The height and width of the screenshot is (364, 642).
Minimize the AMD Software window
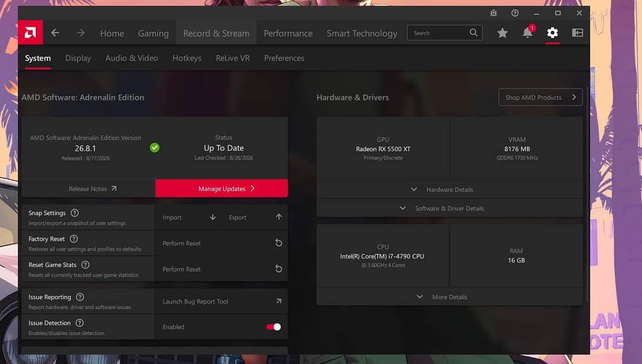coord(536,13)
